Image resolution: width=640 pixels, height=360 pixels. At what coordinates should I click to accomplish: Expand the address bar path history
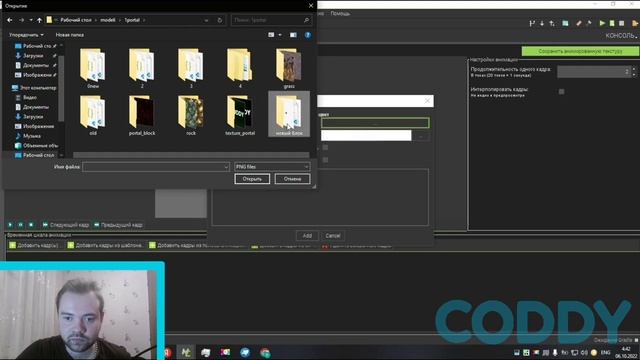point(206,20)
